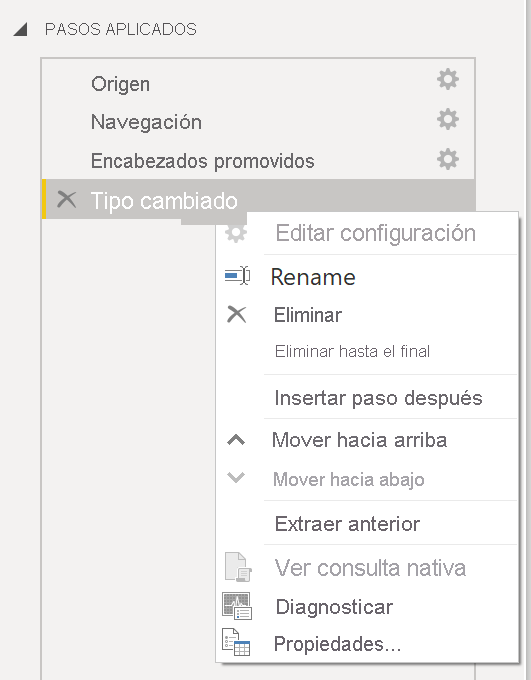Click the up chevron for Mover hacia arriba

coord(236,440)
